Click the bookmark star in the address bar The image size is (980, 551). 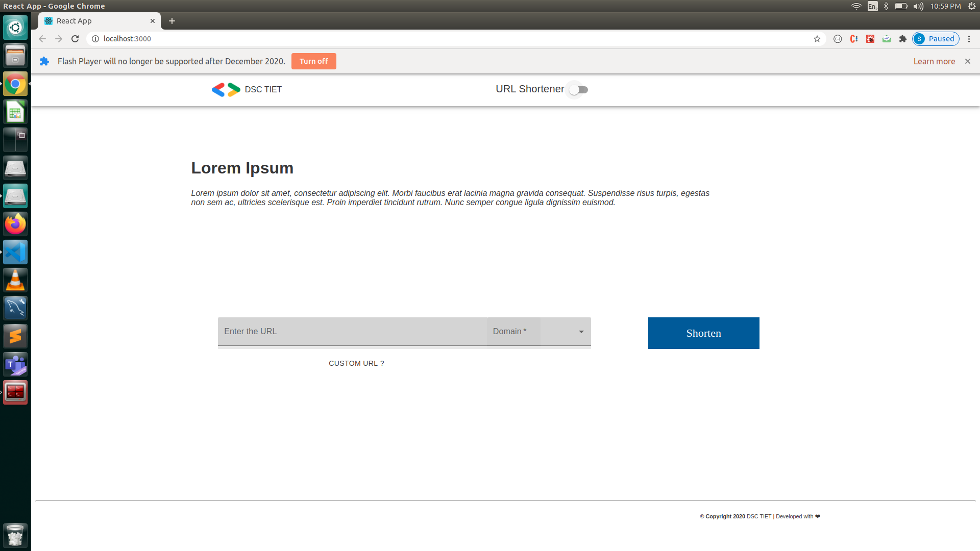(817, 39)
